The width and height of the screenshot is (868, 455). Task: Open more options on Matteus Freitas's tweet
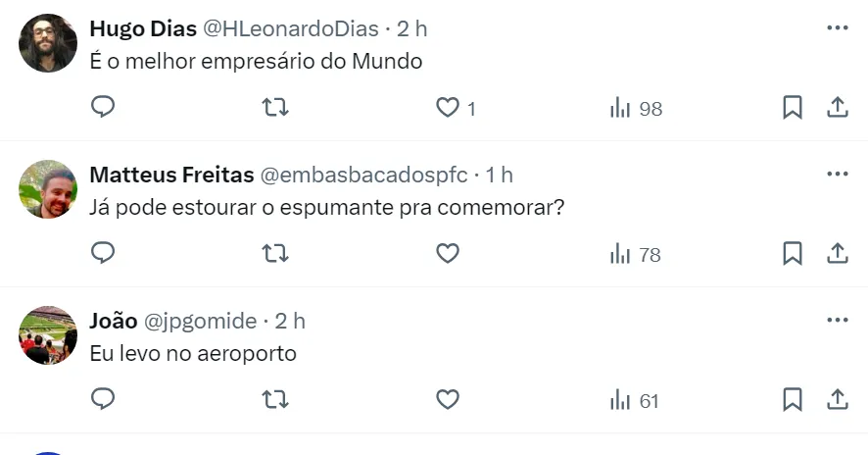point(838,174)
